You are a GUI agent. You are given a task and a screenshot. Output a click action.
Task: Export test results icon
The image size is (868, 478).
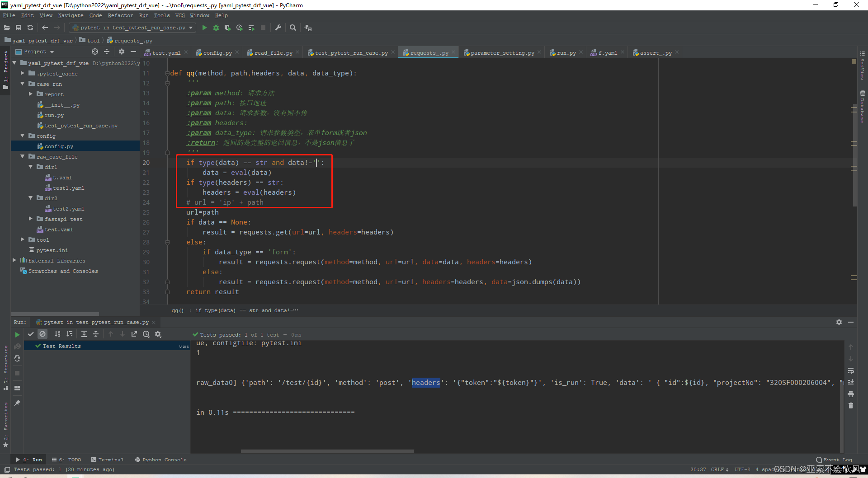point(134,334)
